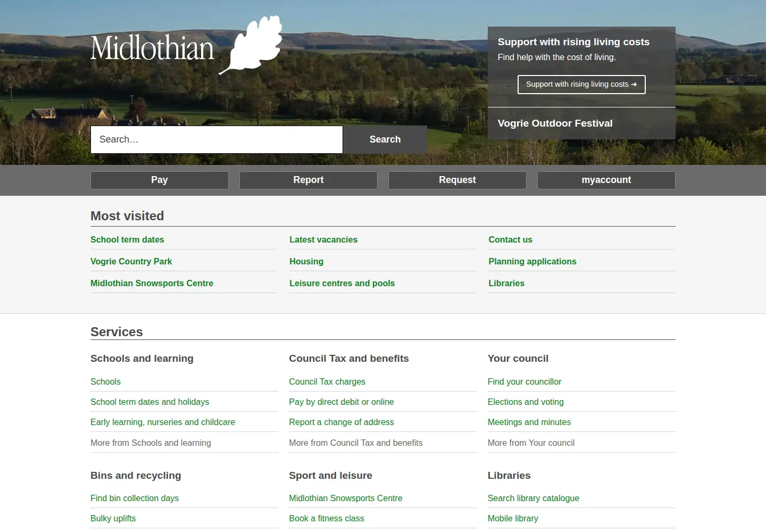The width and height of the screenshot is (766, 532).
Task: Open Pay by direct debit or online
Action: pos(342,402)
